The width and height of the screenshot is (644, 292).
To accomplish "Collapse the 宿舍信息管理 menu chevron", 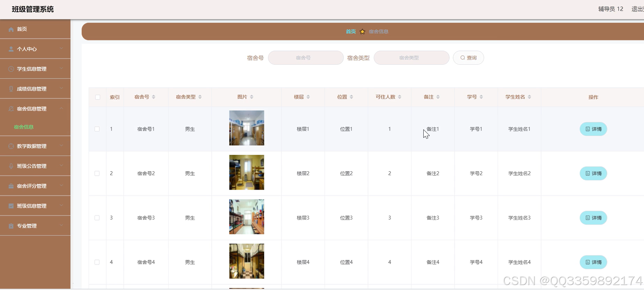I will [62, 108].
